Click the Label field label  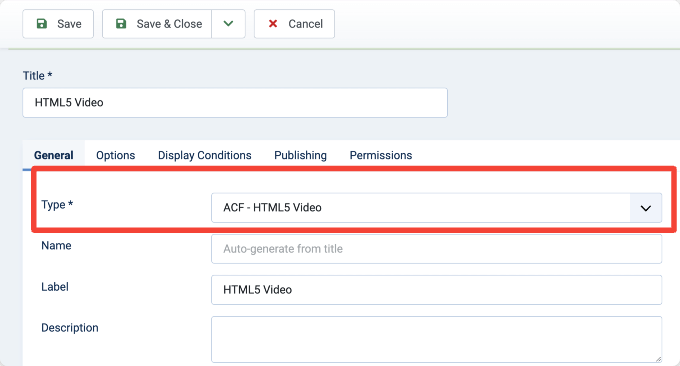[55, 287]
